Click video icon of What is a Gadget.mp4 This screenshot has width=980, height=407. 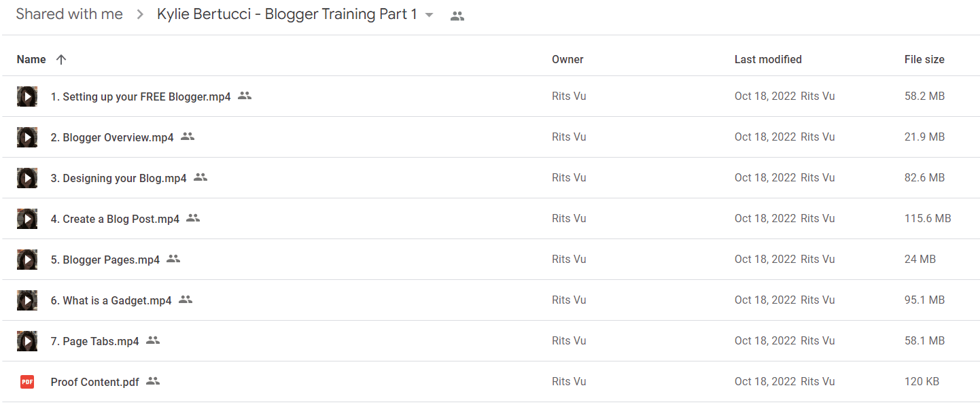pyautogui.click(x=27, y=300)
